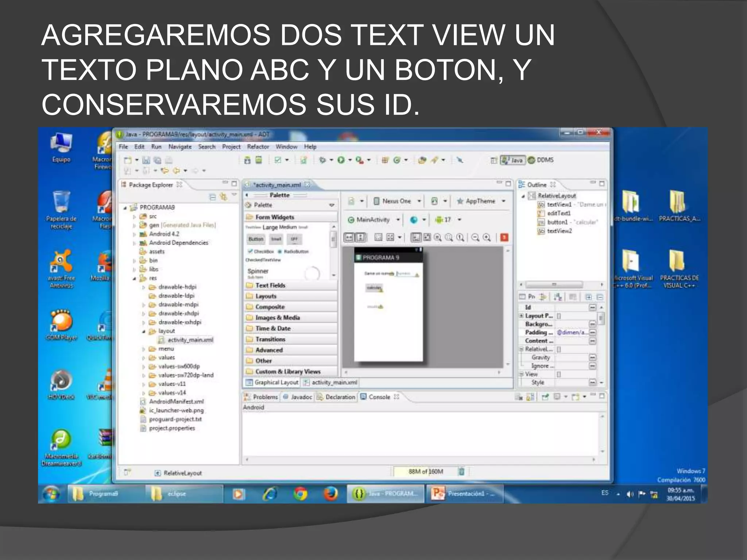747x560 pixels.
Task: Click the Id property value field
Action: point(571,308)
